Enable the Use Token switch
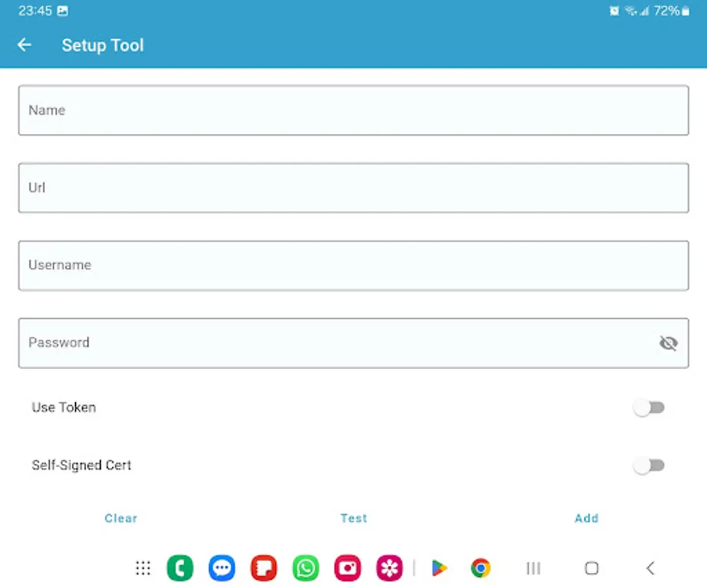The width and height of the screenshot is (707, 588). [x=649, y=406]
